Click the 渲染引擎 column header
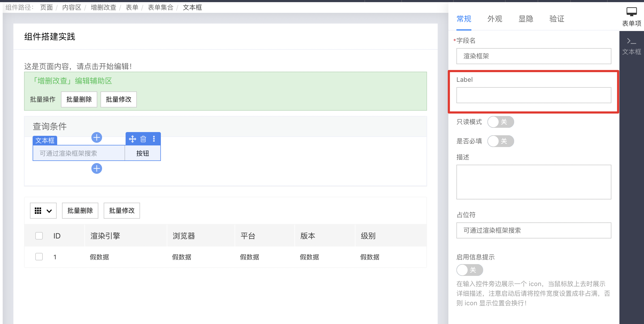The image size is (644, 324). (105, 236)
